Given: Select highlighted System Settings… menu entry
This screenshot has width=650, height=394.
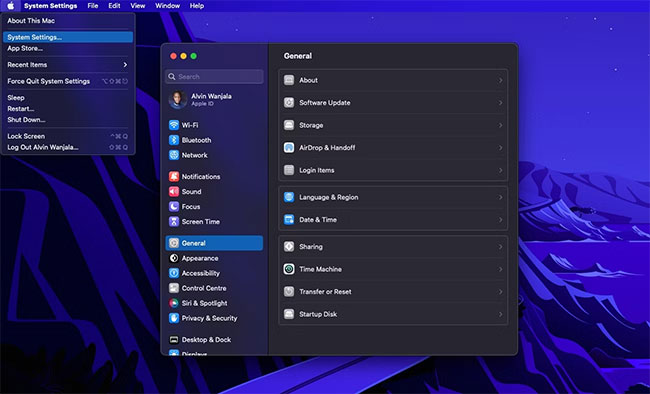Looking at the screenshot, I should click(68, 37).
